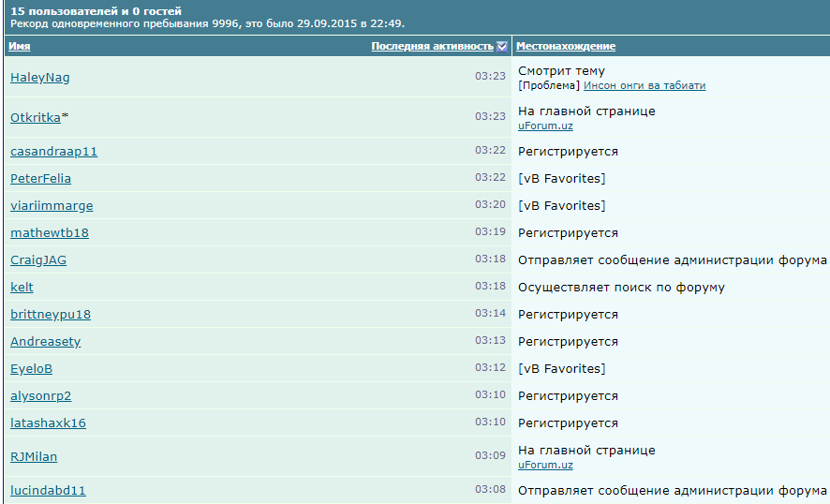Screen dimensions: 830x504
Task: Follow uForum.uz link in RJMilan row
Action: click(545, 465)
